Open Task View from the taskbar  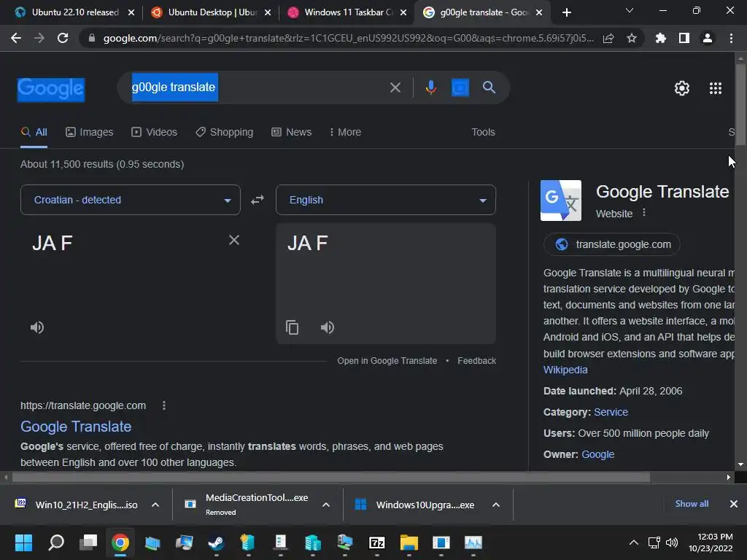click(88, 542)
